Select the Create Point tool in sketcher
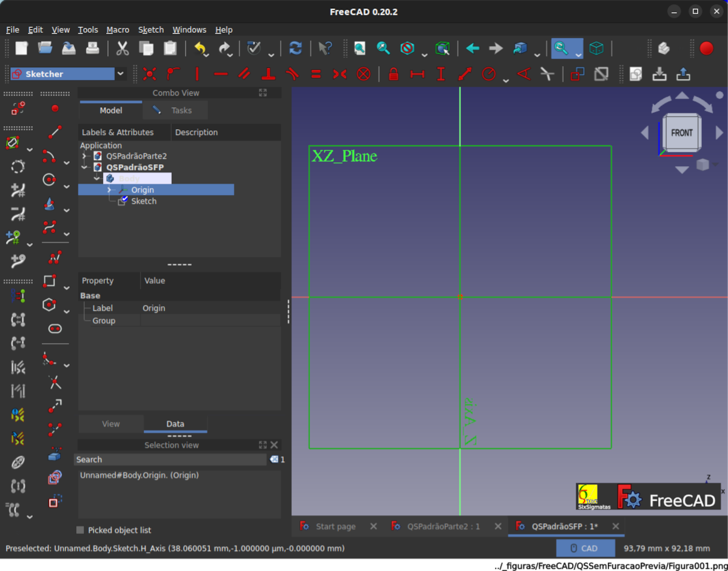The image size is (728, 571). [55, 109]
